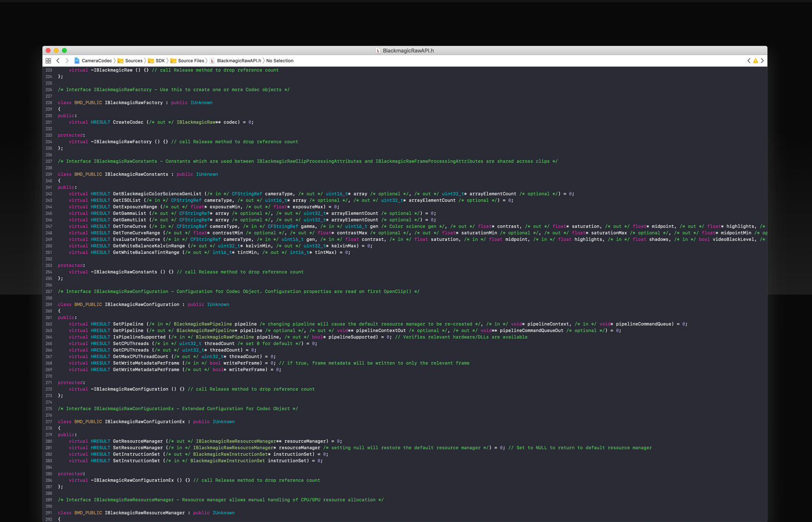812x522 pixels.
Task: Click the yellow warning issue icon
Action: (x=756, y=61)
